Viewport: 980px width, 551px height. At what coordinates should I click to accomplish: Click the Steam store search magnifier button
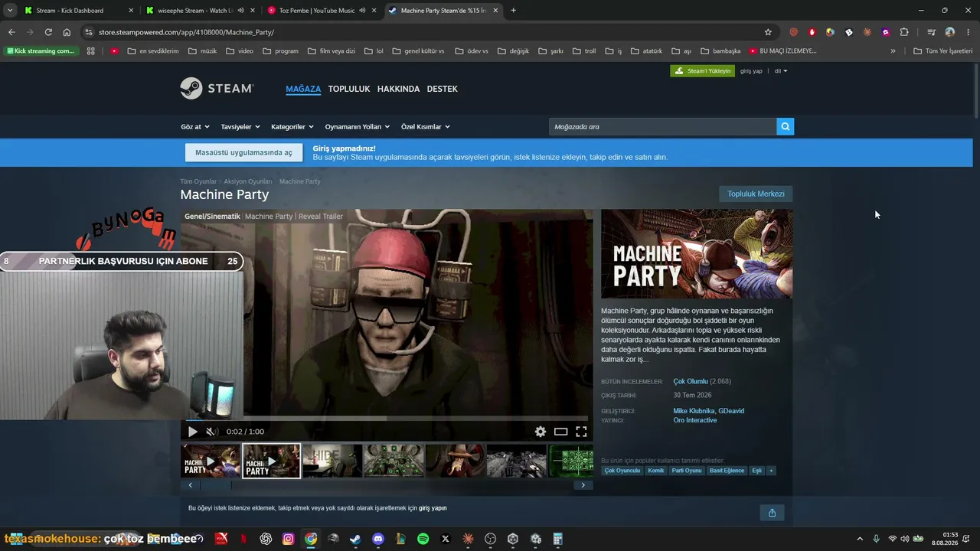(785, 126)
